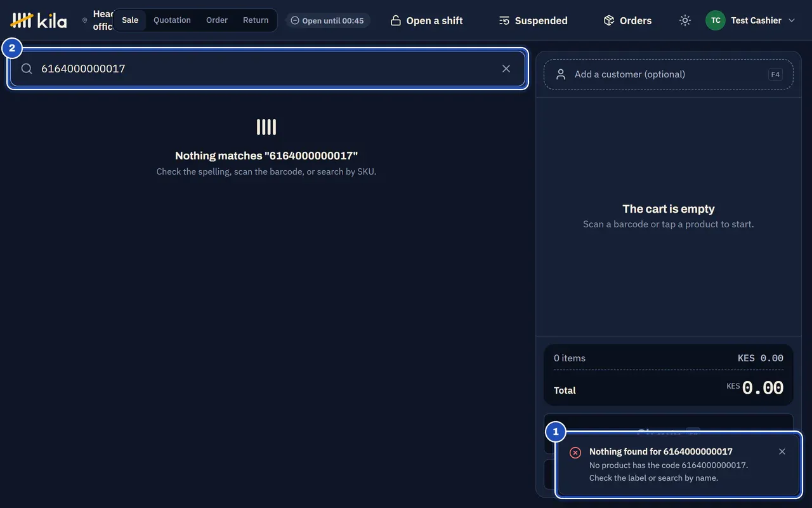Toggle the light theme sun icon
This screenshot has height=508, width=812.
[x=685, y=20]
